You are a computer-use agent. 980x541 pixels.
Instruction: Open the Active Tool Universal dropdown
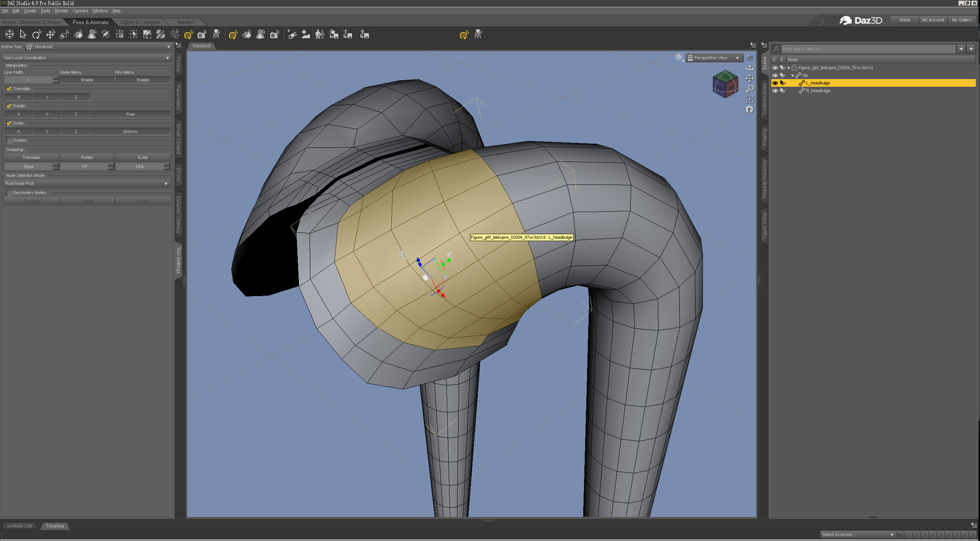coord(99,47)
